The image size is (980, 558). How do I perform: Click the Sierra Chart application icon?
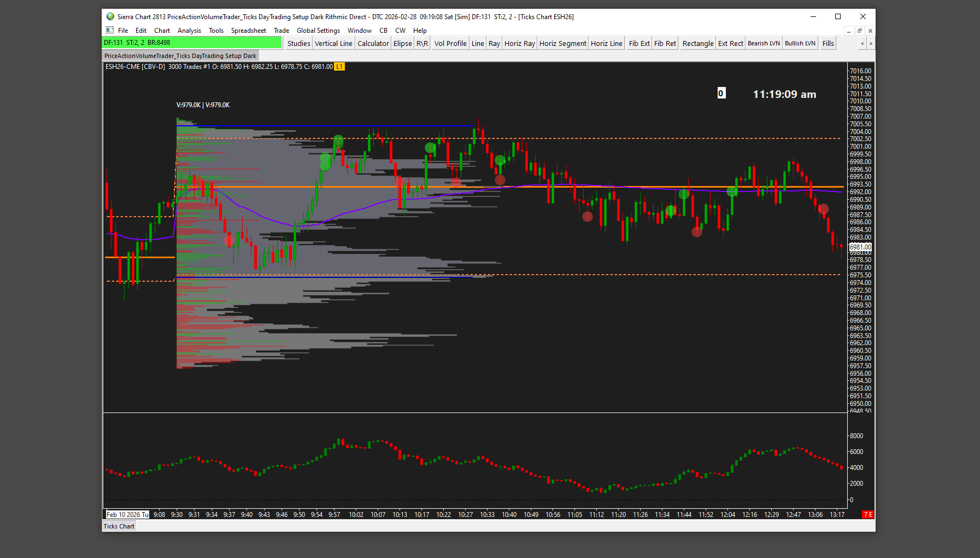(x=110, y=17)
